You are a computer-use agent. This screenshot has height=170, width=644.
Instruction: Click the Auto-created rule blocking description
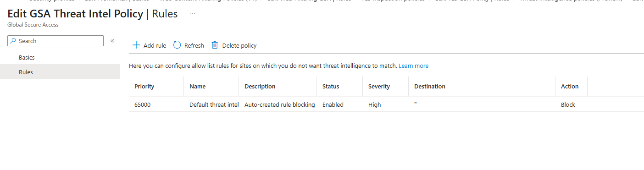click(280, 104)
